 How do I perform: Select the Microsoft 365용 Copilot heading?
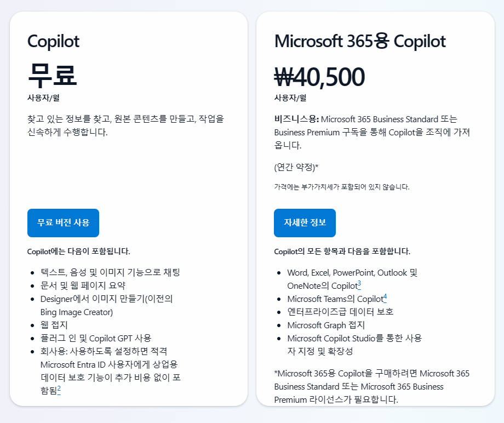point(360,41)
